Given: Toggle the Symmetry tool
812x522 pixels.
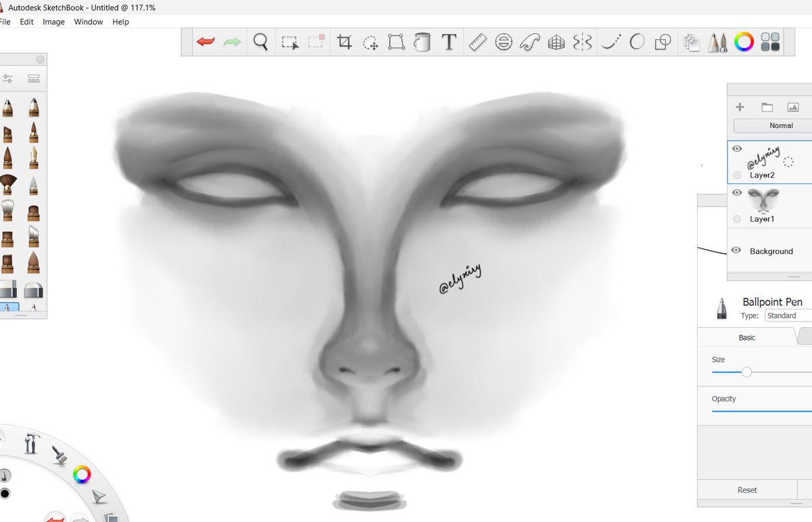Looking at the screenshot, I should point(582,42).
